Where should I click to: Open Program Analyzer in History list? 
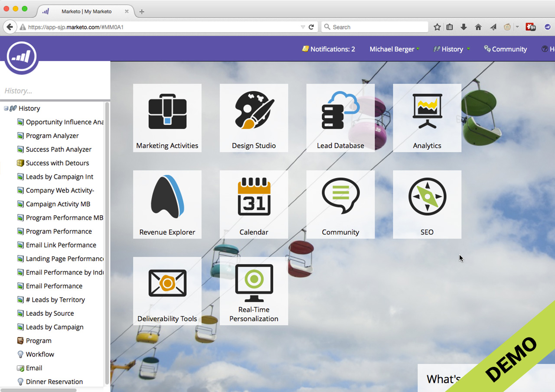[52, 136]
